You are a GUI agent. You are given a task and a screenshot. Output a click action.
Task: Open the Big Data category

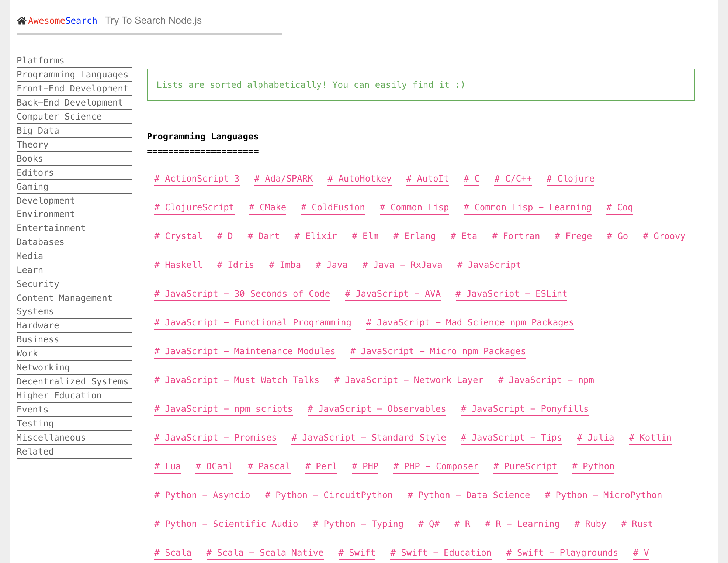[37, 130]
